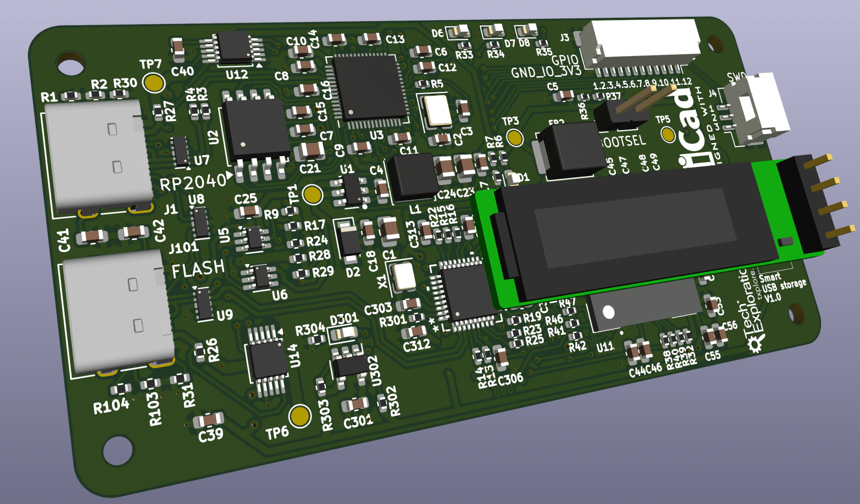This screenshot has width=860, height=504.
Task: Click the RP2040 silkscreen label
Action: (x=193, y=183)
